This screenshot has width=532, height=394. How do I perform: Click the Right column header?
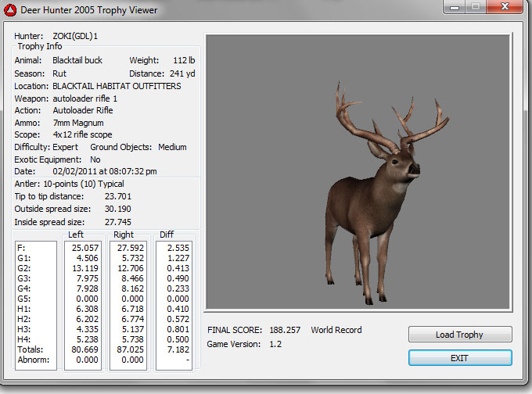coord(124,235)
